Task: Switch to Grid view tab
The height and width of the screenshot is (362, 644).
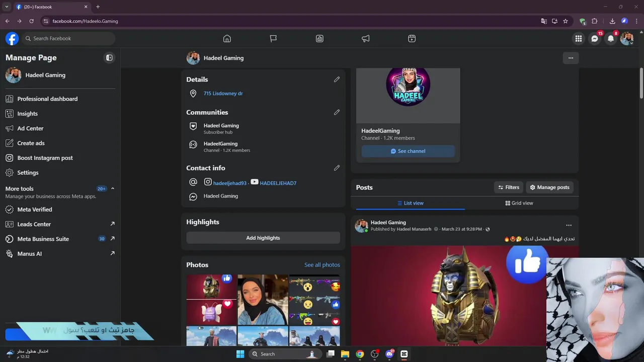Action: pyautogui.click(x=519, y=203)
